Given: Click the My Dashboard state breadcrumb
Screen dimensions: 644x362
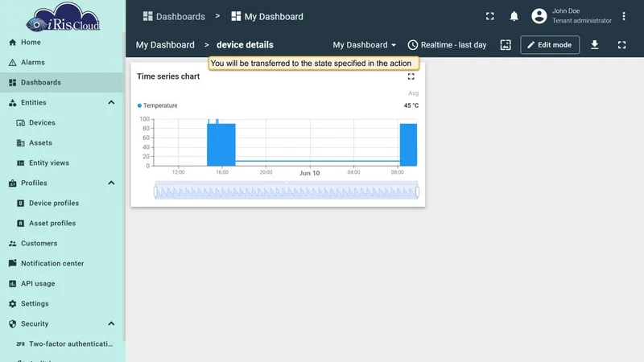Looking at the screenshot, I should [165, 45].
